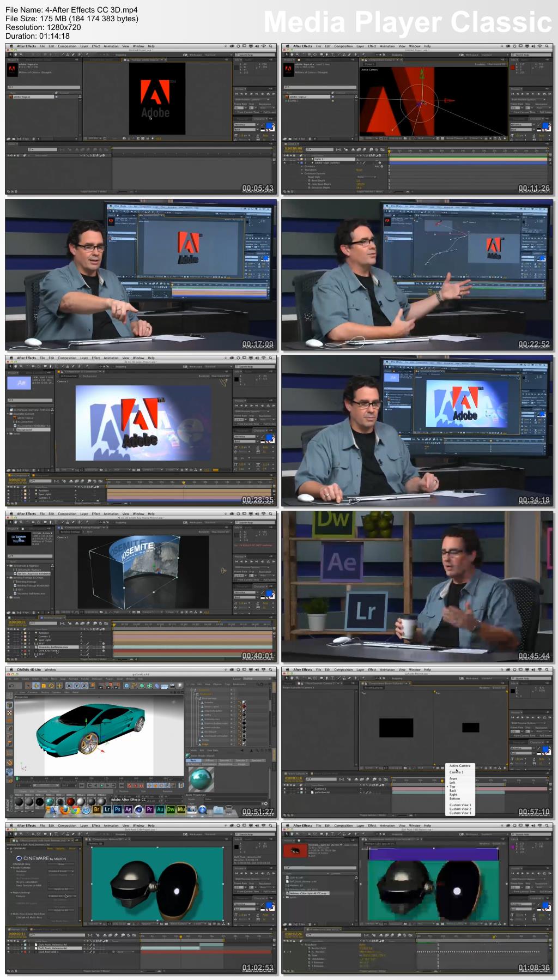Click the teal material preview sphere, Cinema 4D

pos(201,779)
